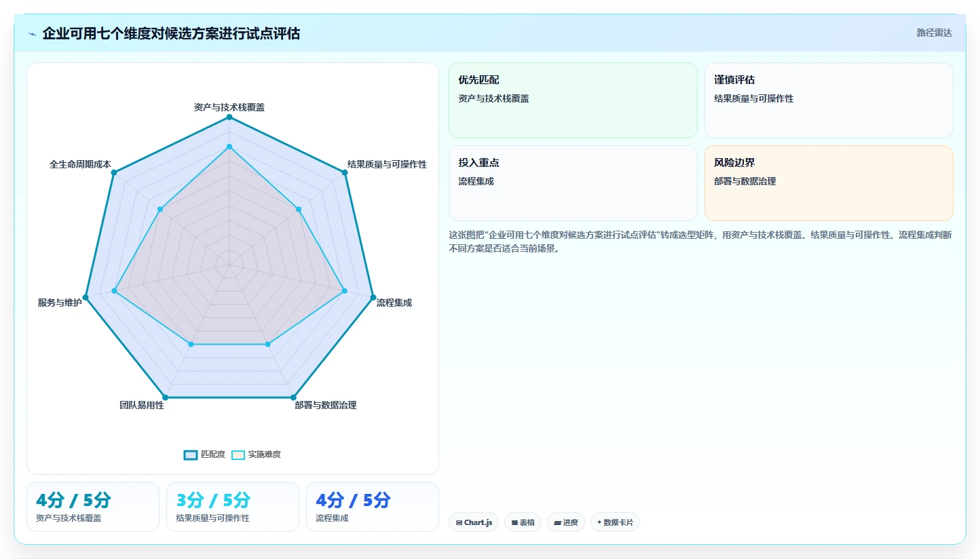Click 部署与数据治理 text in 风险边界 card
The image size is (980, 559).
click(x=745, y=181)
